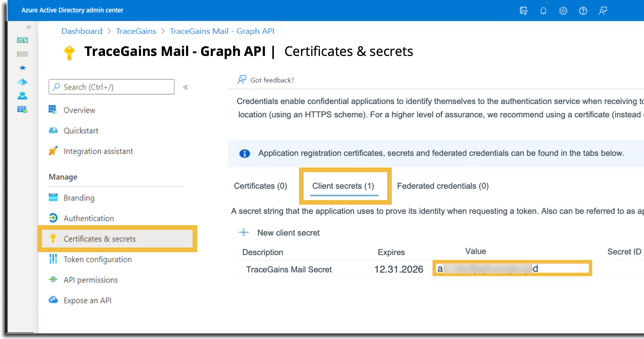Click the Overview grid icon

[53, 109]
